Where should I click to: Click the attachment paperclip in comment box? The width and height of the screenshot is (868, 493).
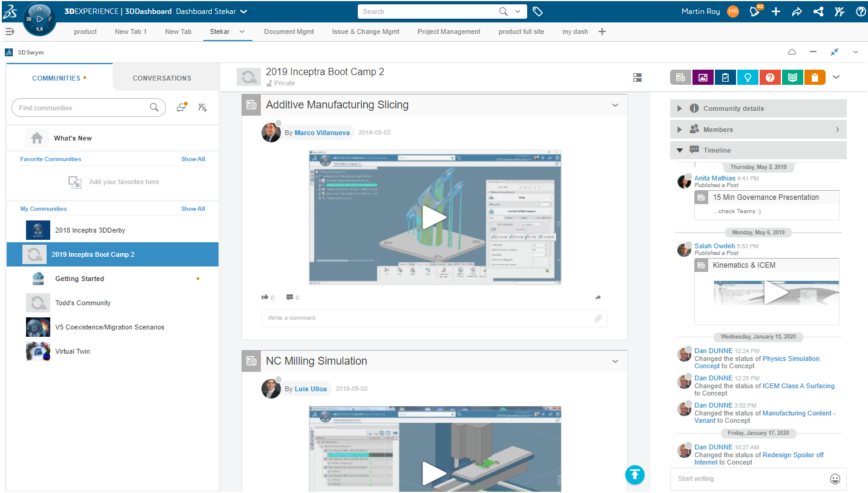pyautogui.click(x=597, y=318)
